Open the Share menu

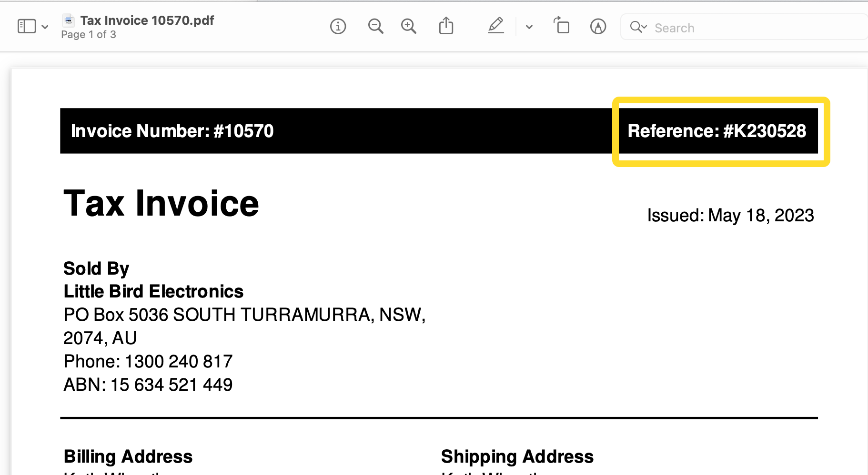(446, 26)
